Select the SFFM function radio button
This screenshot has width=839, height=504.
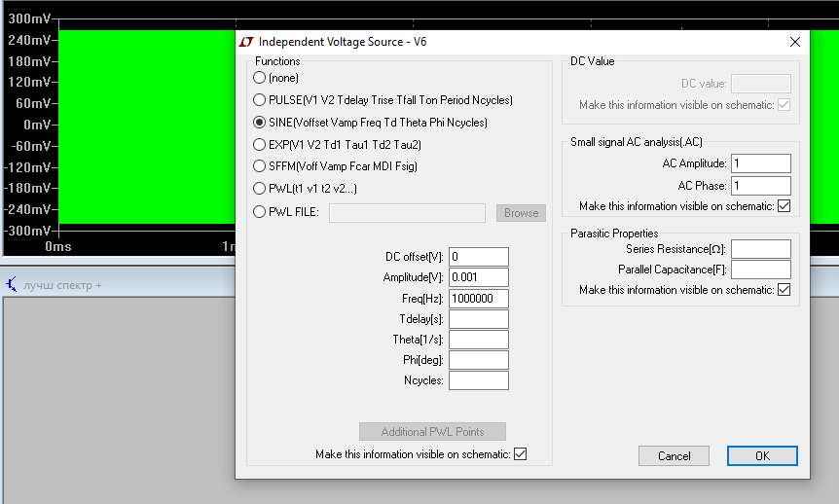(260, 165)
